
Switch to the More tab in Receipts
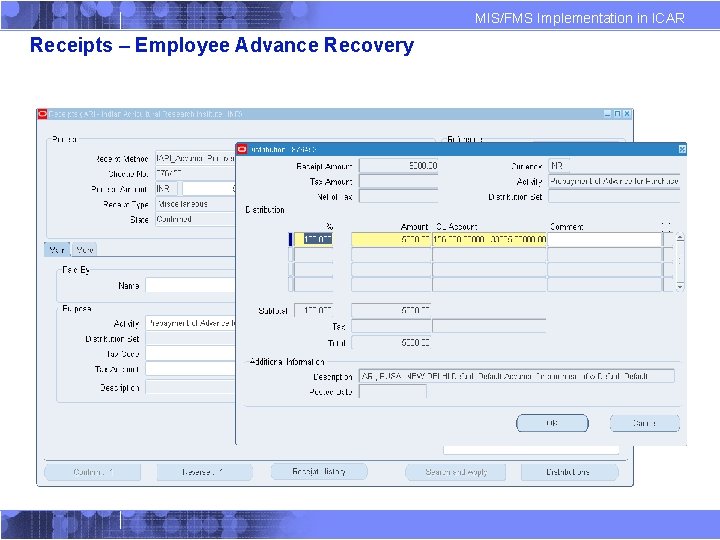pyautogui.click(x=84, y=249)
